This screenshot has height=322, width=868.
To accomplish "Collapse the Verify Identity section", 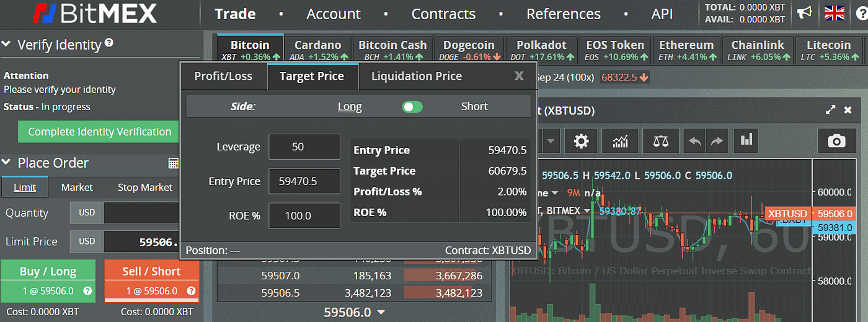I will [x=7, y=45].
